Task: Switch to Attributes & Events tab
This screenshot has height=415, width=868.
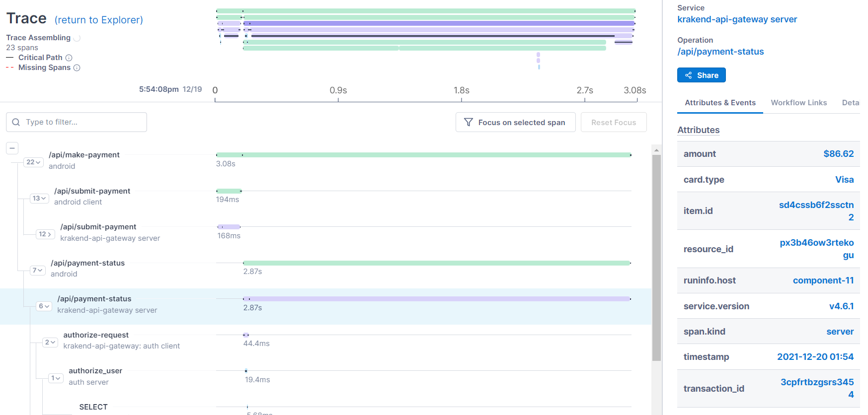Action: (x=720, y=103)
